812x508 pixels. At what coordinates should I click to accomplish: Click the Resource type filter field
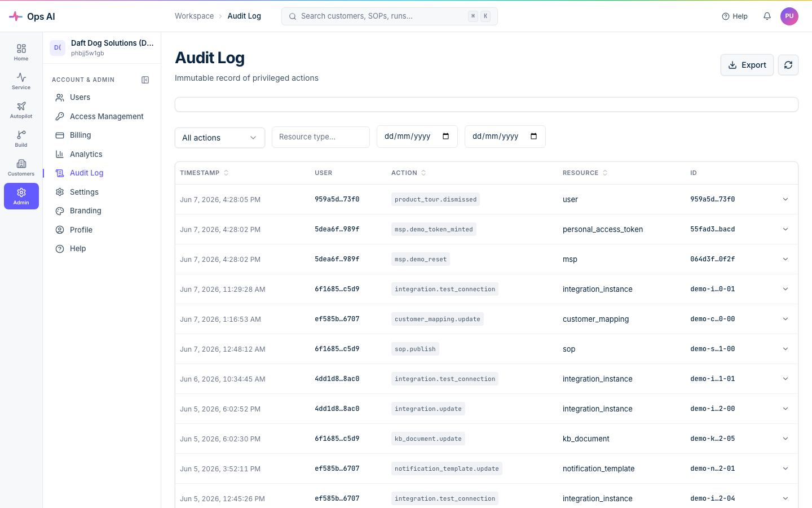coord(321,137)
